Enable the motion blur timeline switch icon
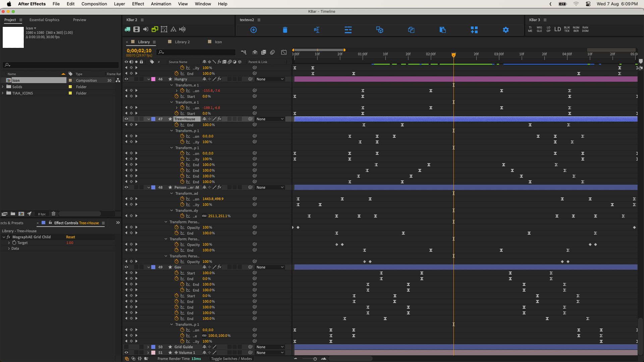The image size is (644, 362). [272, 52]
